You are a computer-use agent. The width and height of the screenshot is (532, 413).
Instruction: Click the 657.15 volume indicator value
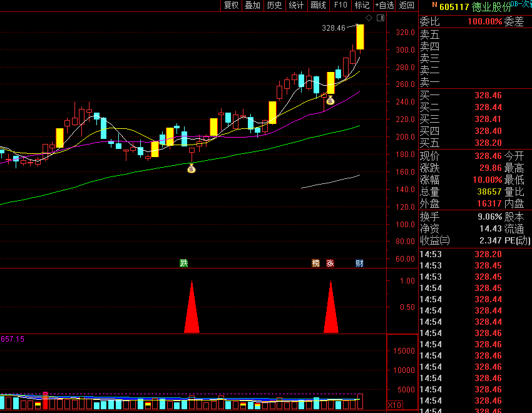click(13, 339)
